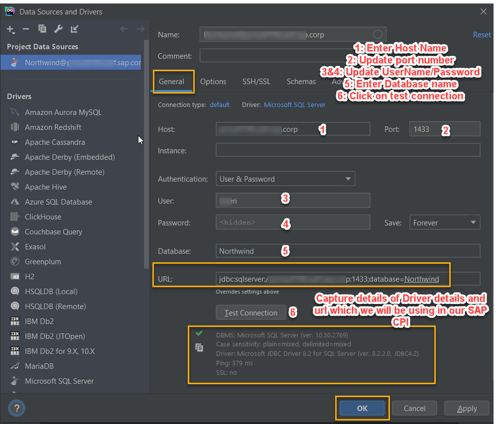Open driver settings wrench icon
This screenshot has height=424, width=504.
coord(58,29)
